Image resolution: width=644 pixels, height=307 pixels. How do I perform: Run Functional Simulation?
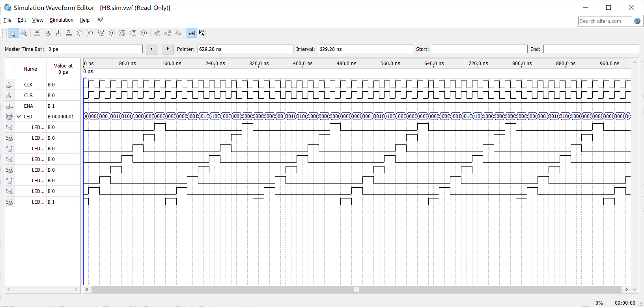(157, 33)
